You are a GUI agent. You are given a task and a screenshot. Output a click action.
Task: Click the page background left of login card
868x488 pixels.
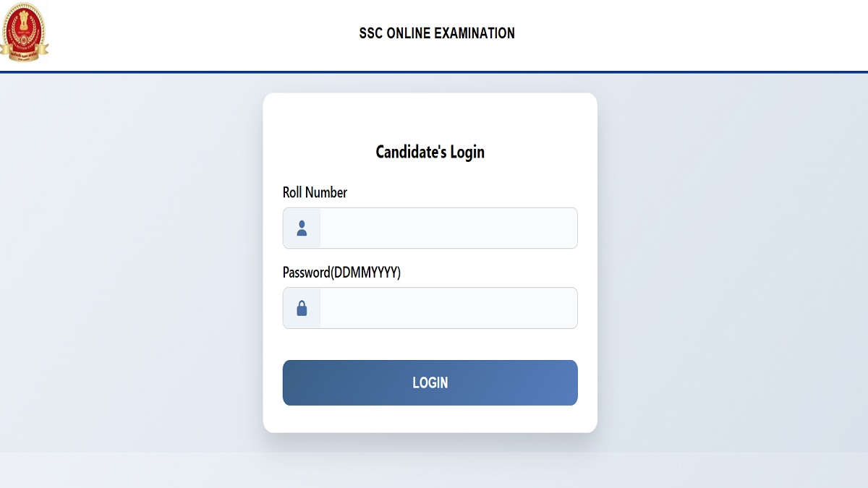click(x=130, y=260)
